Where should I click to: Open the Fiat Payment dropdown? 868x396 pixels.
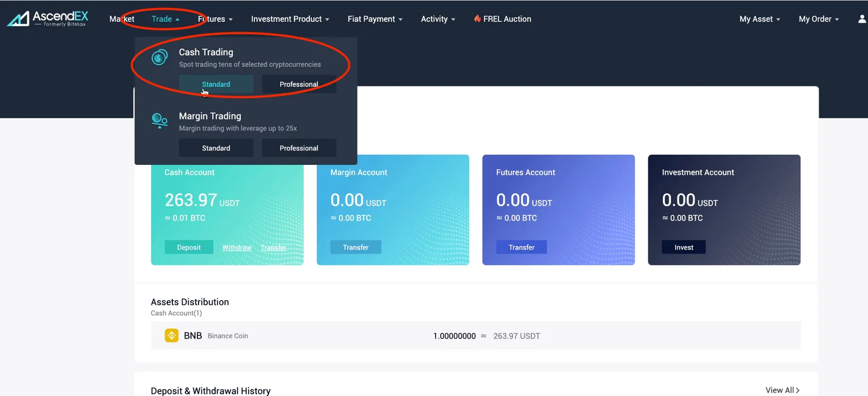[375, 19]
